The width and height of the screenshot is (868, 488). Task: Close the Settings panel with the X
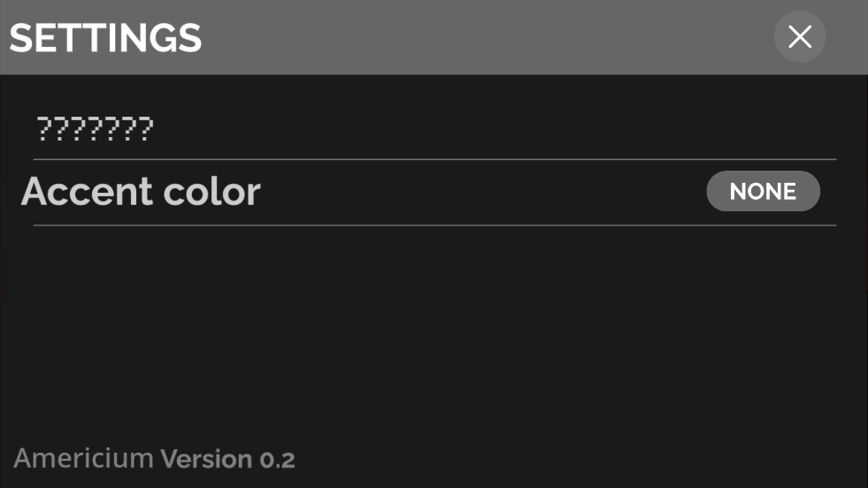[x=800, y=37]
